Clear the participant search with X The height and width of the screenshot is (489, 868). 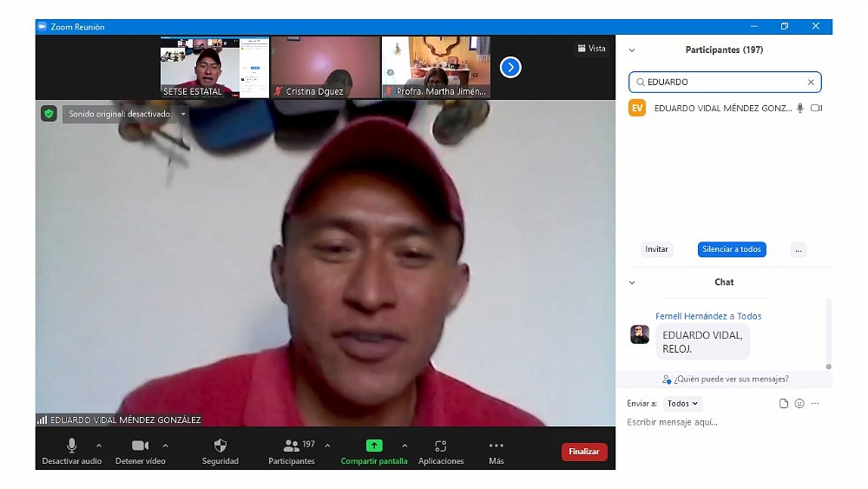point(811,83)
